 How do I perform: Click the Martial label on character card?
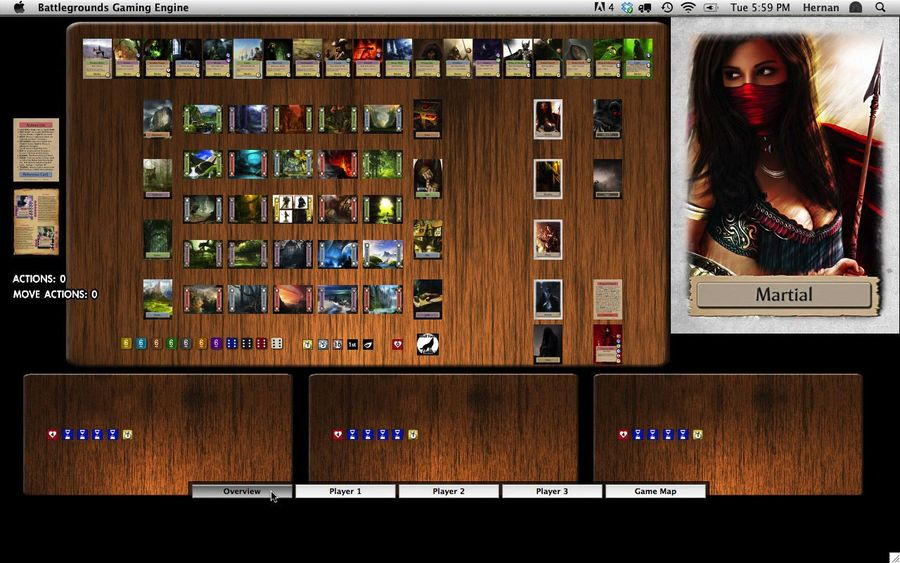pos(784,295)
